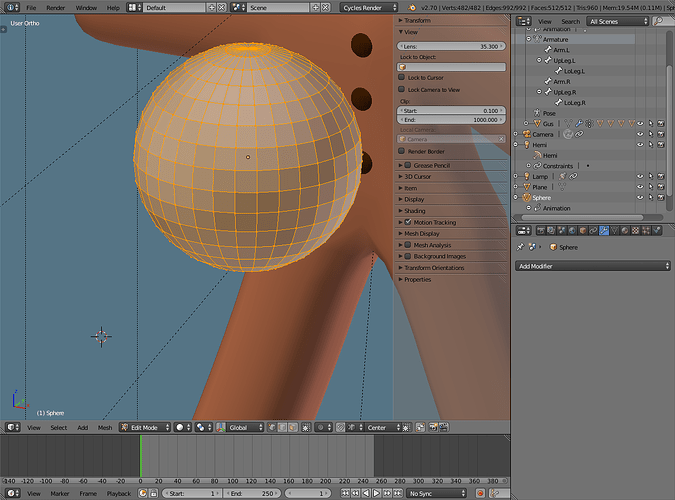This screenshot has height=500, width=675.
Task: Enable Render Border checkbox
Action: 401,151
